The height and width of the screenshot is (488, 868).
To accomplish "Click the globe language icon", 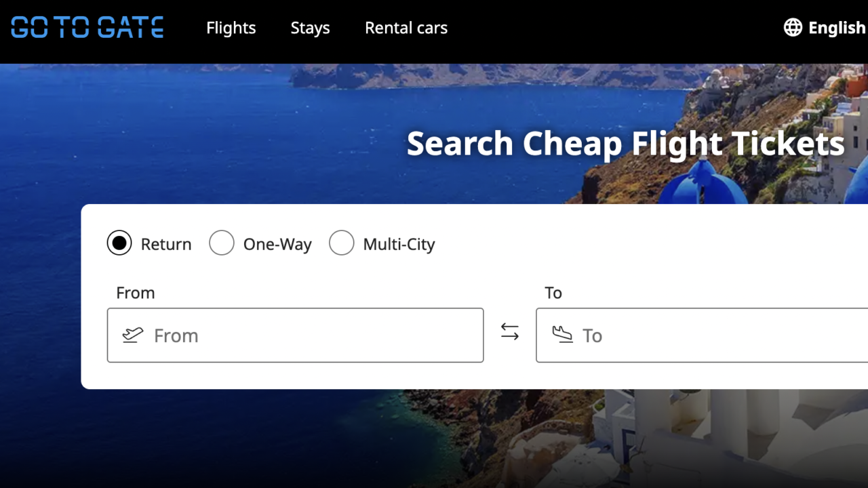I will point(793,28).
